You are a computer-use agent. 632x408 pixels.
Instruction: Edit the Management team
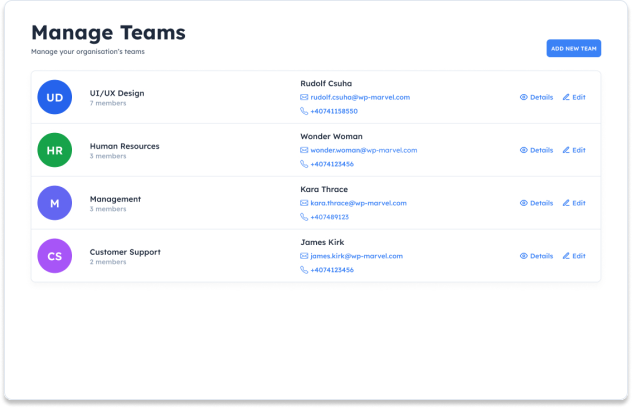[x=574, y=203]
